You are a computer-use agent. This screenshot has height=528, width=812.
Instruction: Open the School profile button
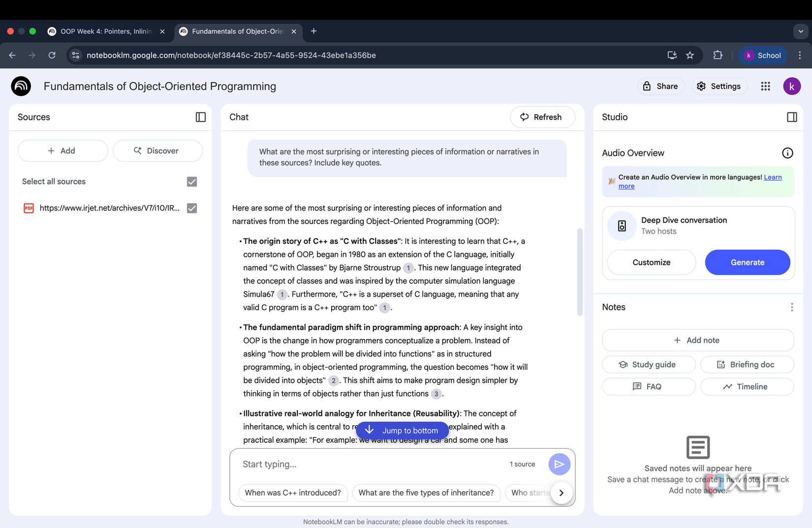coord(762,55)
